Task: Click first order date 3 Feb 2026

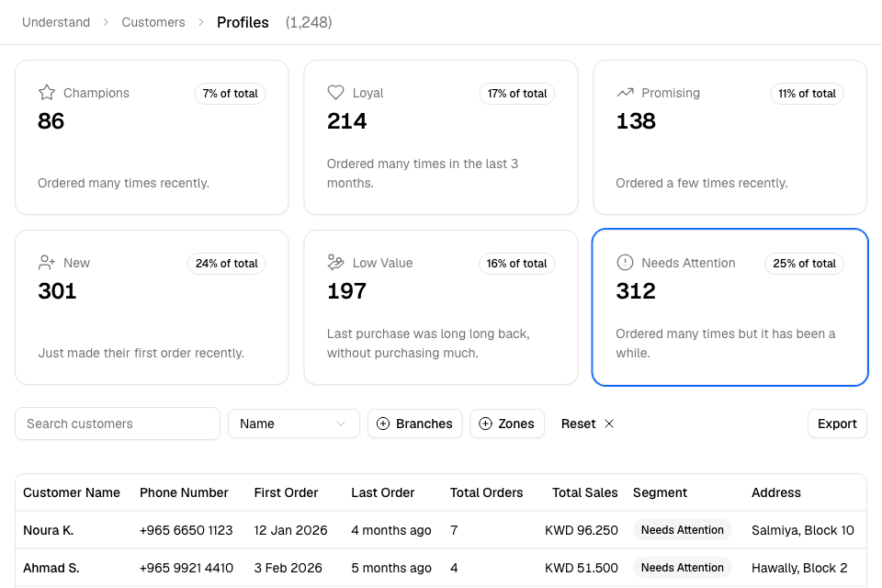Action: 288,568
